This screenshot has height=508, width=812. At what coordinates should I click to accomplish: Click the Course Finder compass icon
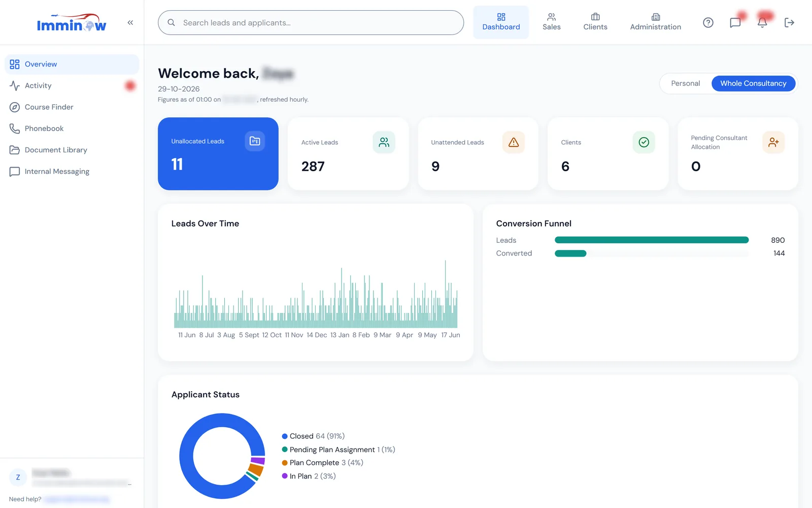(x=15, y=107)
